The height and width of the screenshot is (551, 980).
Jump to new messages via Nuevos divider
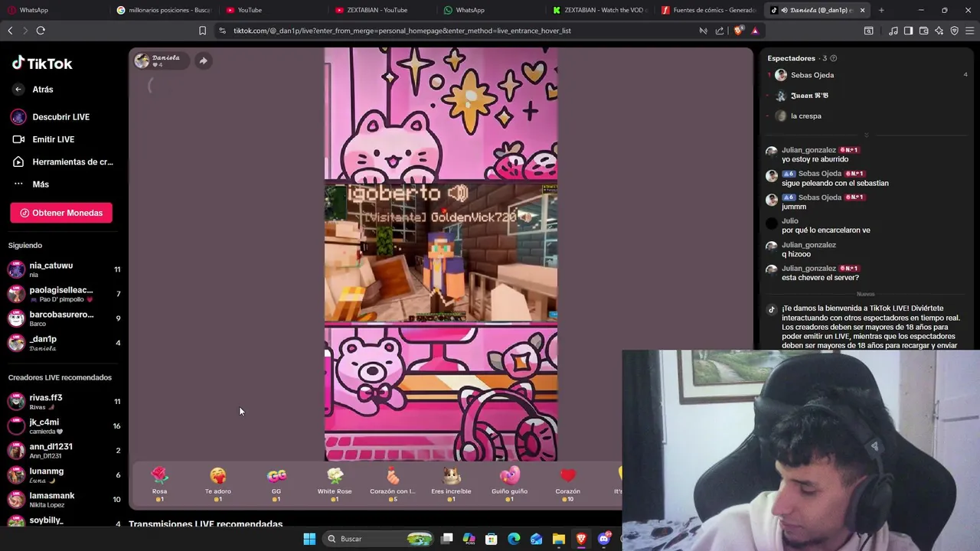(x=865, y=294)
